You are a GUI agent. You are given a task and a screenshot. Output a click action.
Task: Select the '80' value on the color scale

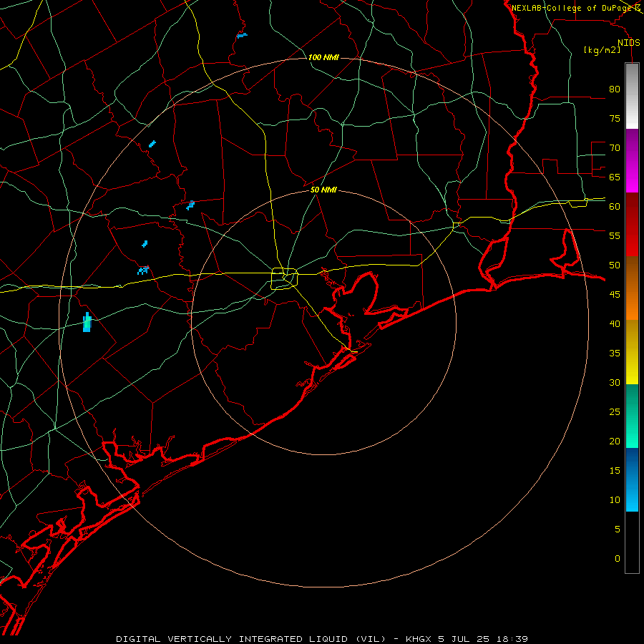pos(615,89)
